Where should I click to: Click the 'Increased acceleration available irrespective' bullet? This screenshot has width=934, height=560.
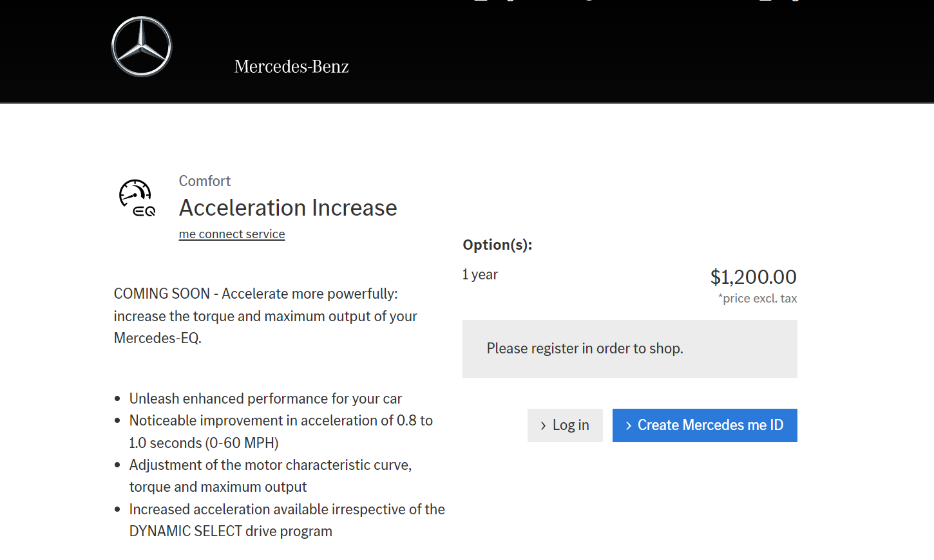pyautogui.click(x=287, y=520)
